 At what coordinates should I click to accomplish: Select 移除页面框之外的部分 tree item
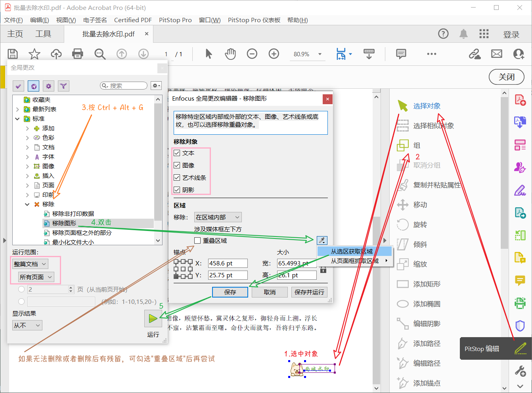tap(82, 233)
